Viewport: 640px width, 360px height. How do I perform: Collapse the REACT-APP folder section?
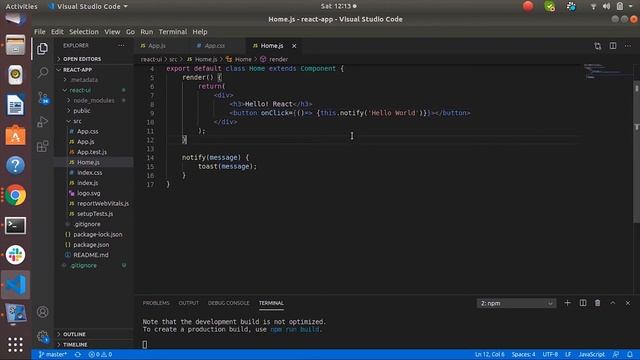tap(94, 69)
